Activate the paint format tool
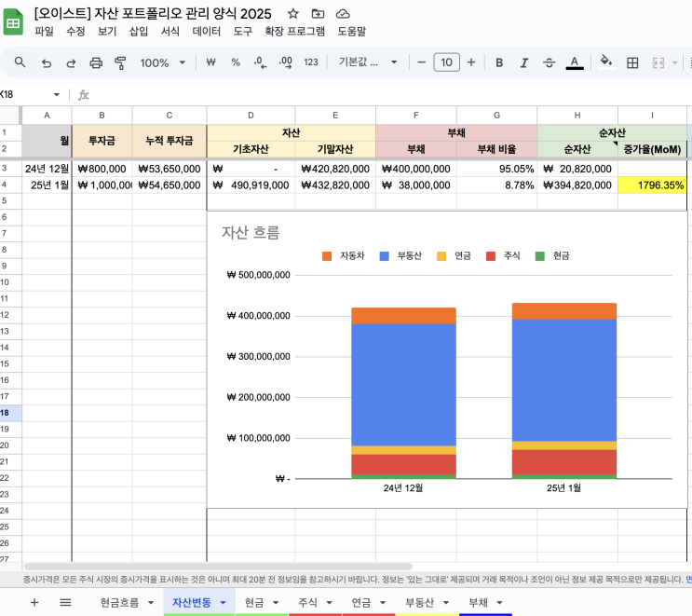Image resolution: width=692 pixels, height=616 pixels. (x=120, y=62)
